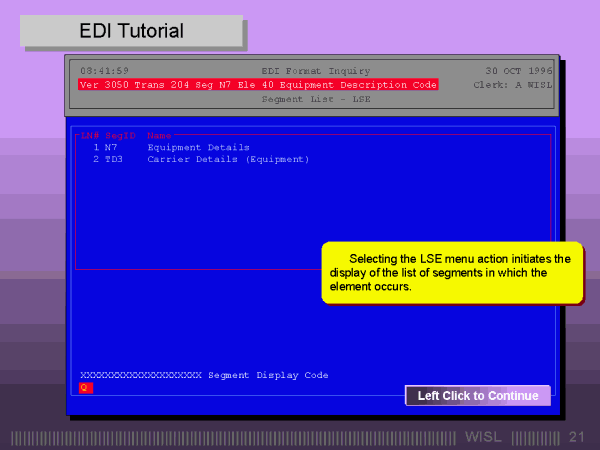Click the red Q input field
600x450 pixels.
85,388
